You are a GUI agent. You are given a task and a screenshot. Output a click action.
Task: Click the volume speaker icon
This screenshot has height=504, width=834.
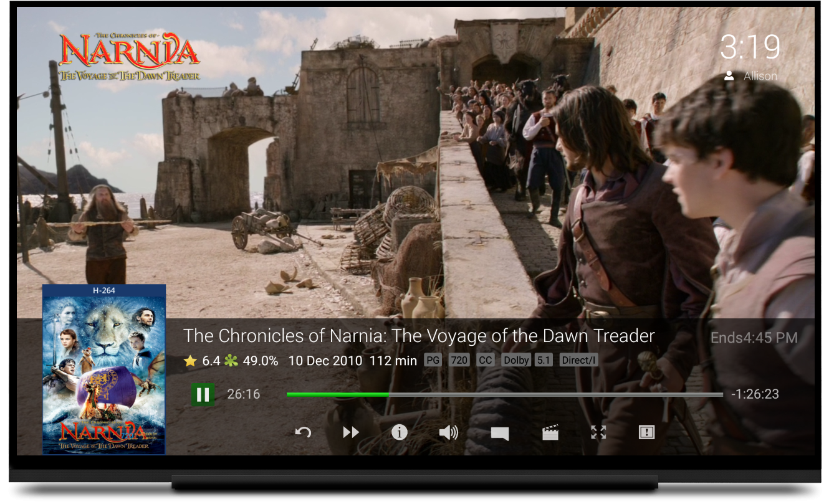click(x=448, y=432)
